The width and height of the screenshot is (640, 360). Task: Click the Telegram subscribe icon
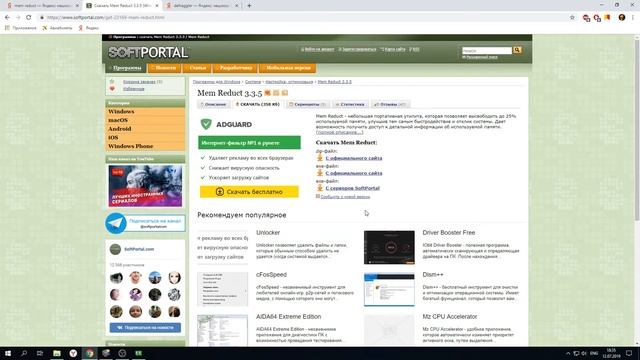point(116,223)
